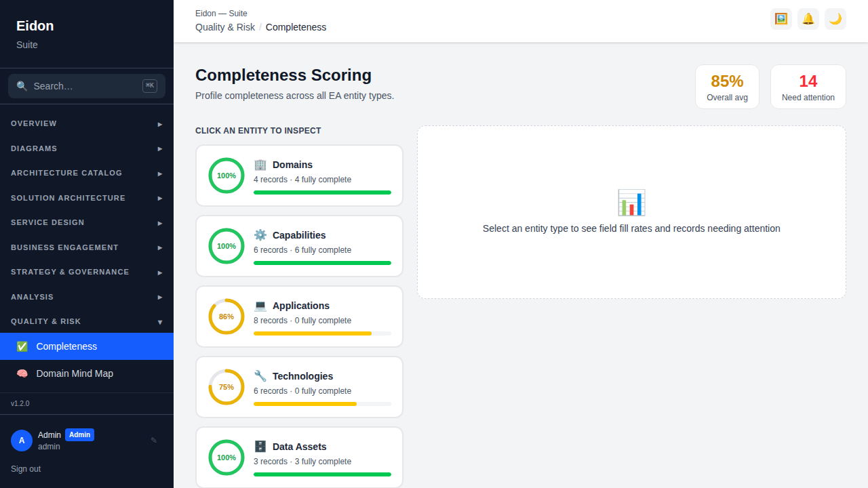Expand the Architecture Catalog section

pyautogui.click(x=87, y=174)
